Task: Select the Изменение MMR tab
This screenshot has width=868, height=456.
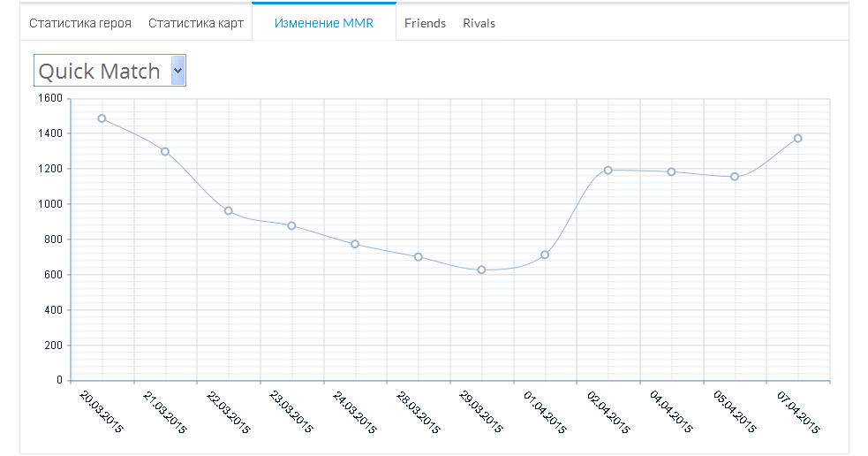Action: pos(323,23)
